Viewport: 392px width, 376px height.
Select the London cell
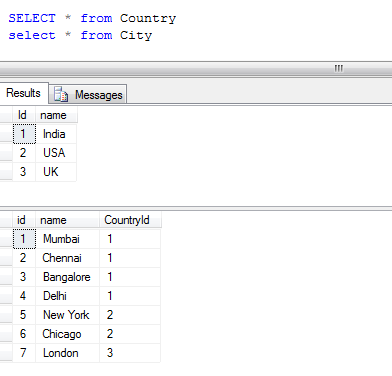67,353
